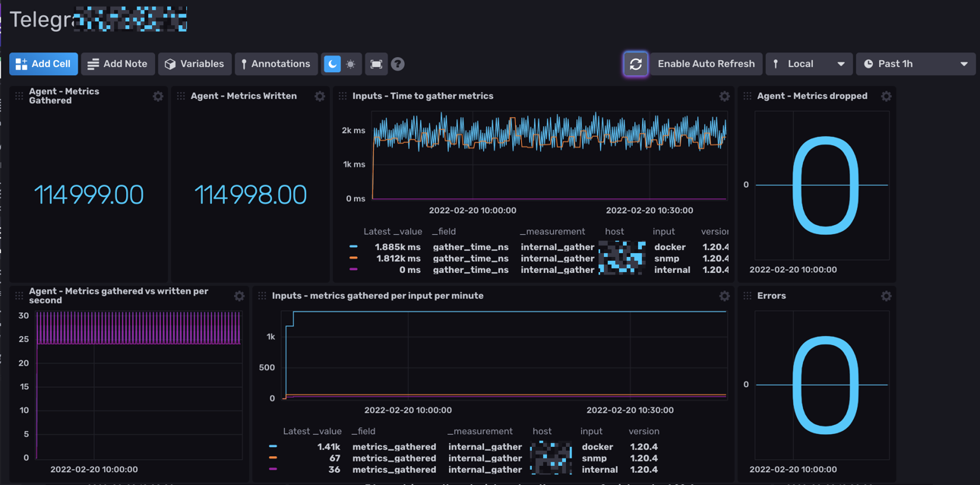The image size is (980, 485).
Task: Open the help question mark icon
Action: click(x=397, y=64)
